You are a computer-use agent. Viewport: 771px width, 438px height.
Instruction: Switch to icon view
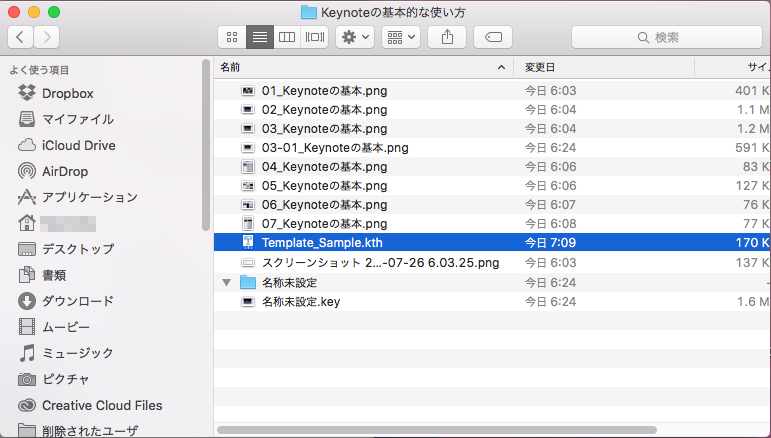[x=232, y=37]
